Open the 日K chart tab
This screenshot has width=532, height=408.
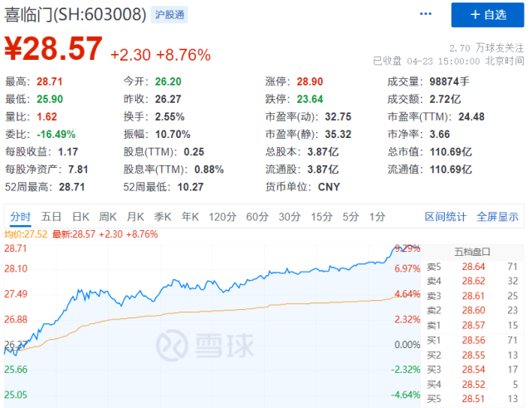click(x=81, y=216)
